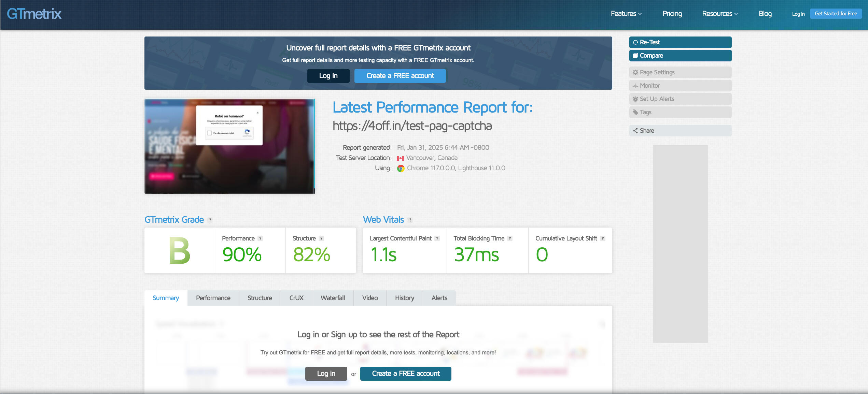Click the Share icon

click(635, 131)
